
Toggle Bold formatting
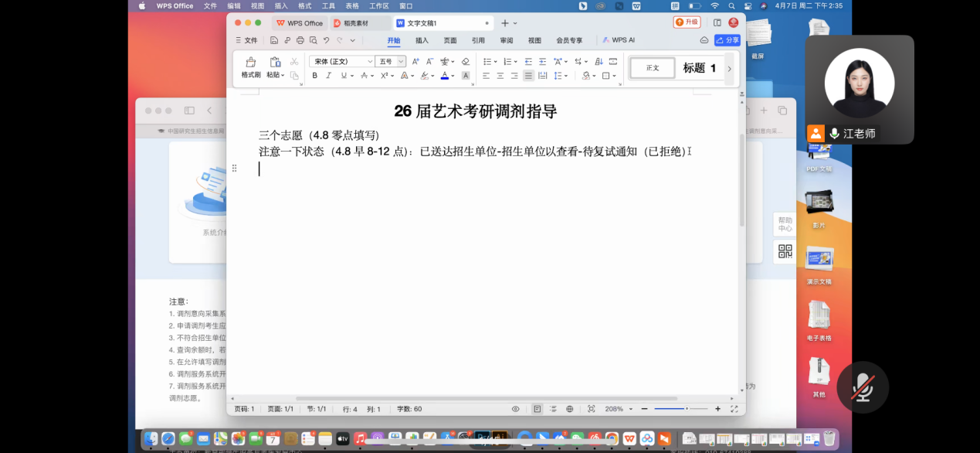pos(314,76)
